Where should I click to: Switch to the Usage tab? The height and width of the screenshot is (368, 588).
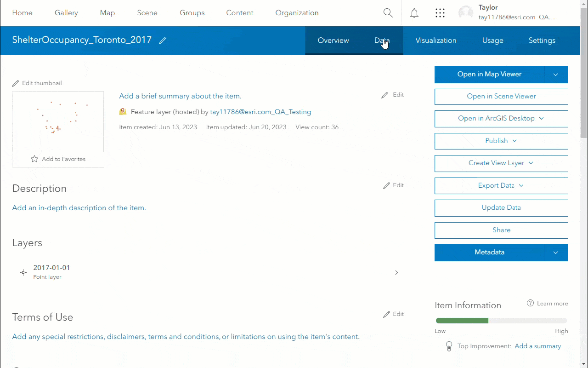click(493, 40)
